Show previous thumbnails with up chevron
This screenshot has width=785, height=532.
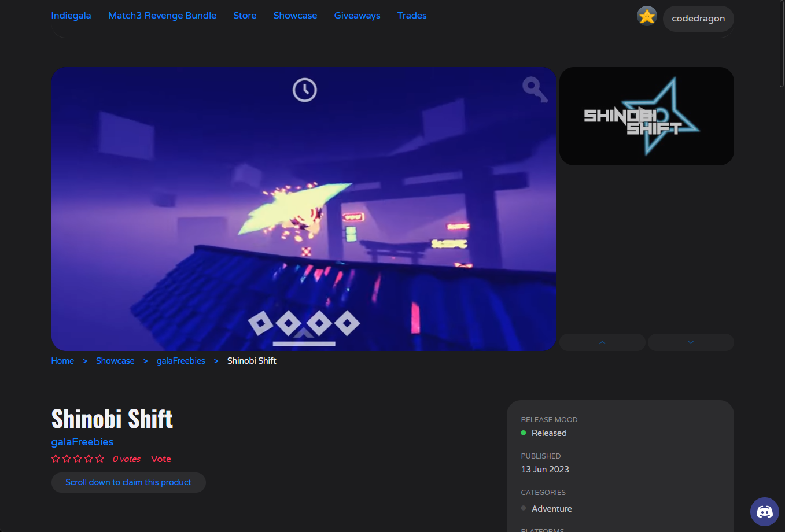[602, 342]
